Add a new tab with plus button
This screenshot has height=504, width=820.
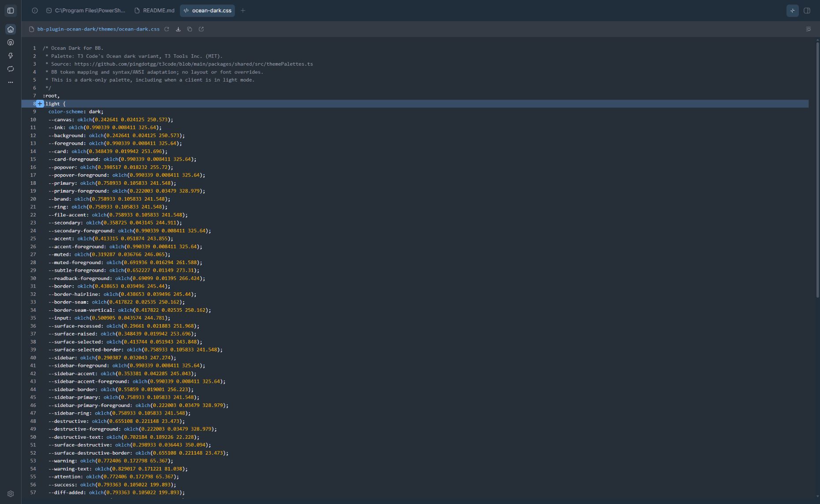(243, 11)
